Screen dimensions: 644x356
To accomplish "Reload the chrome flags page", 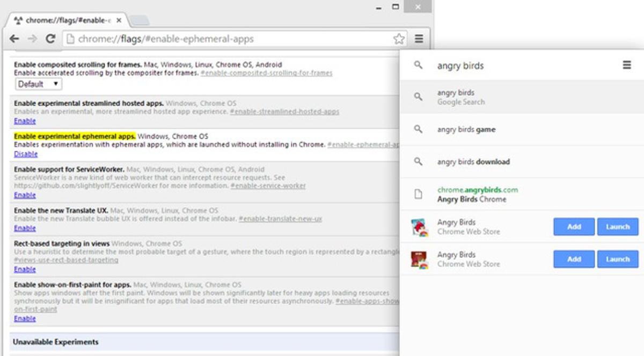I will click(x=50, y=39).
